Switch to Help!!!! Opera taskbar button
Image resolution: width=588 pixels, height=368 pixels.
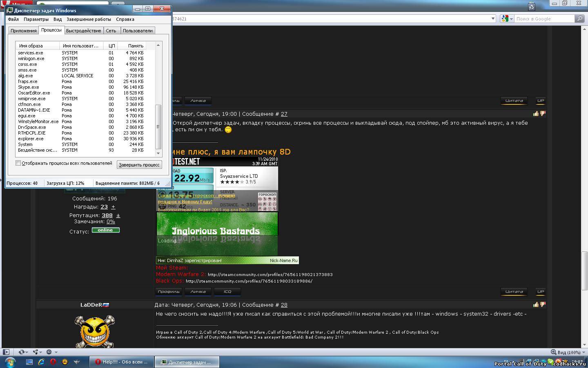coord(122,362)
